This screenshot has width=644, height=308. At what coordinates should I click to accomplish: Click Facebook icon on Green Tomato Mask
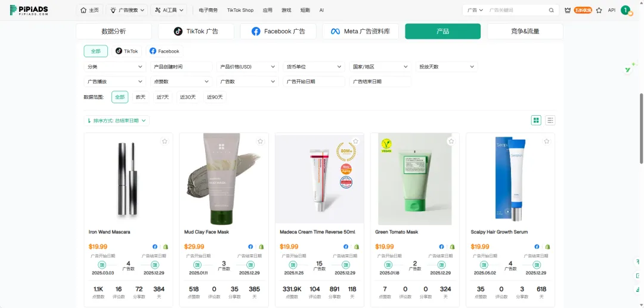(x=441, y=247)
